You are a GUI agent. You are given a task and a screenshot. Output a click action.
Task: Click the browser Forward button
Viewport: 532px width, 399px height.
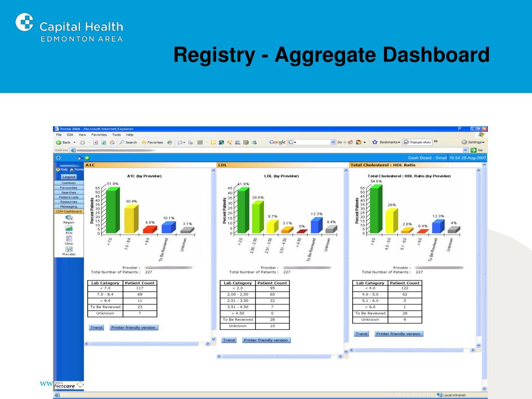(82, 142)
